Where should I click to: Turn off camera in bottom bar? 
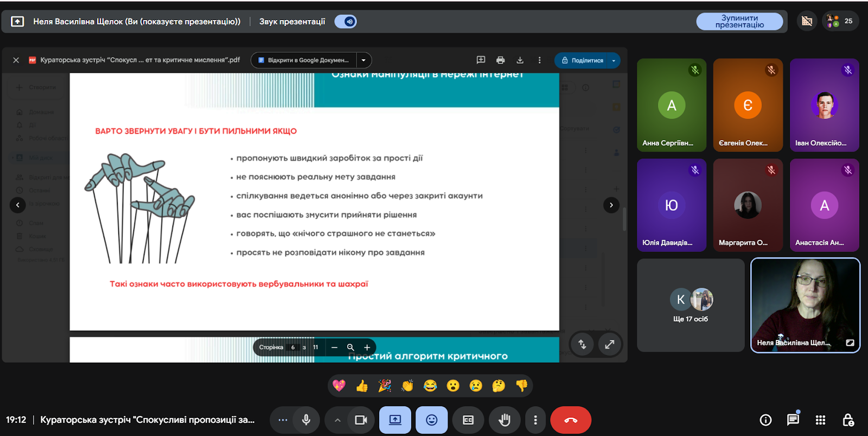click(361, 420)
